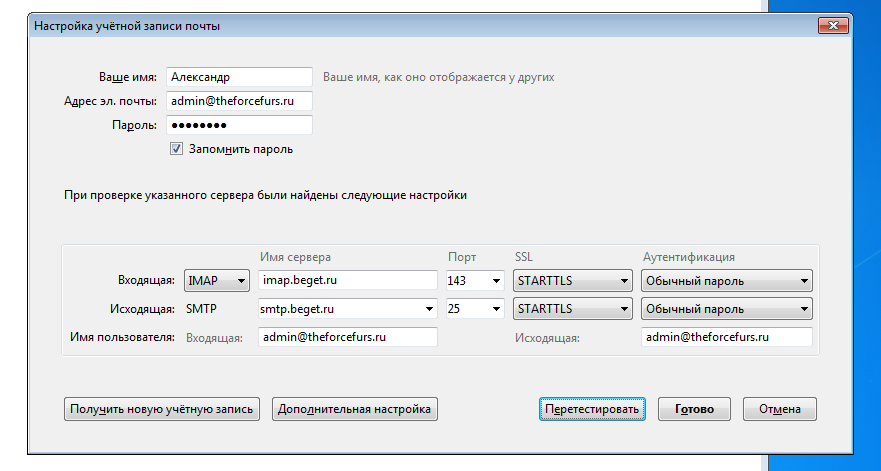881x471 pixels.
Task: Click Получить новую учётную запись button
Action: [162, 409]
